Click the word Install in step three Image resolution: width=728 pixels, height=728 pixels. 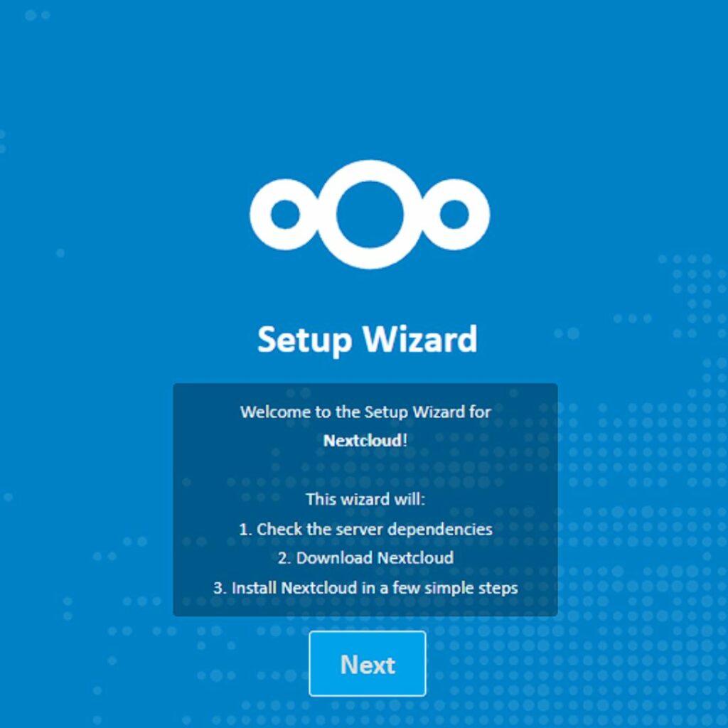click(x=254, y=588)
